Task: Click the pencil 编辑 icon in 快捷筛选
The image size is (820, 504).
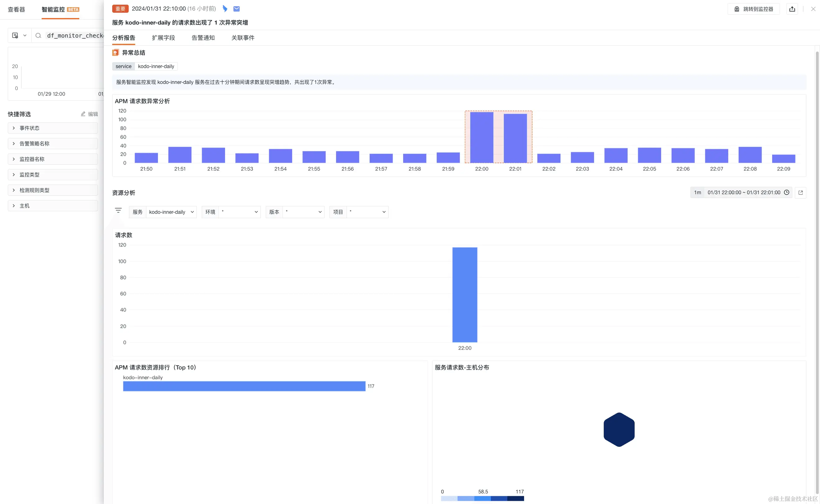Action: pos(83,114)
